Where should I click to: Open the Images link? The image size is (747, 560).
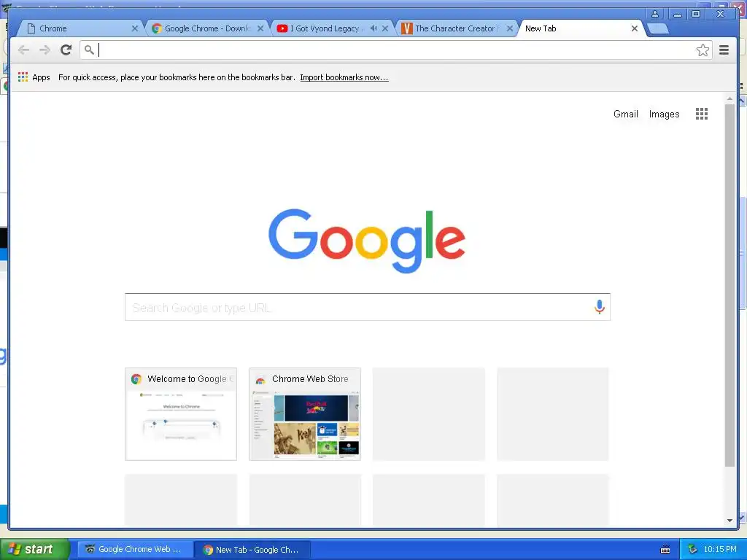tap(664, 114)
